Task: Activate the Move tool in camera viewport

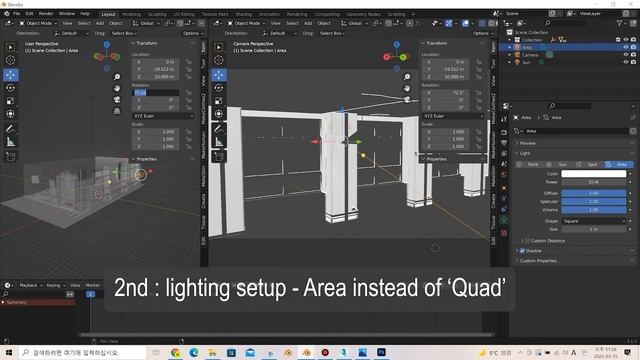Action: 219,75
